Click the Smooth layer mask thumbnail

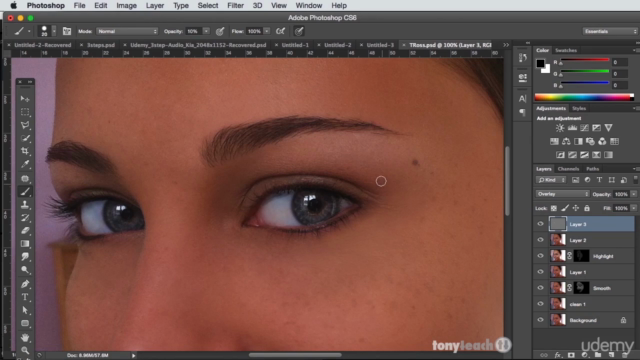point(581,288)
